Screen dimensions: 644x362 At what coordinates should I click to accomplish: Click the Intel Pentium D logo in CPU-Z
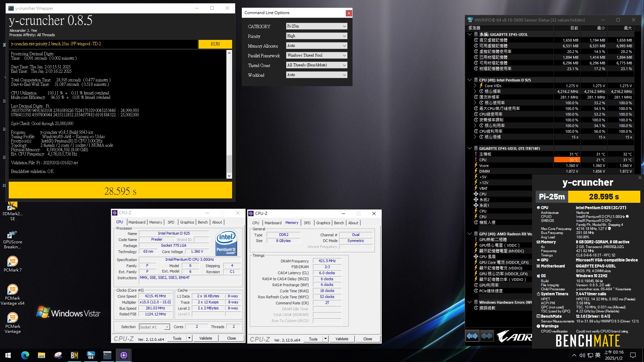[x=226, y=242]
